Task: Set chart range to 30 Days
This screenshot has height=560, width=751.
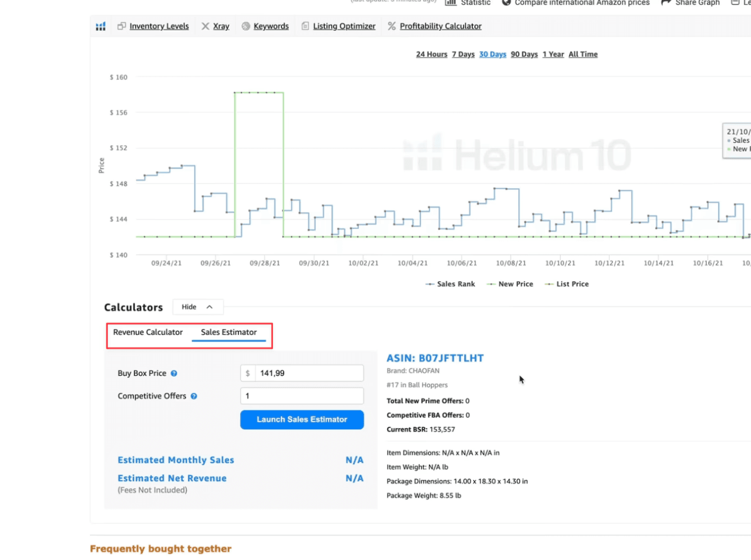Action: coord(493,54)
